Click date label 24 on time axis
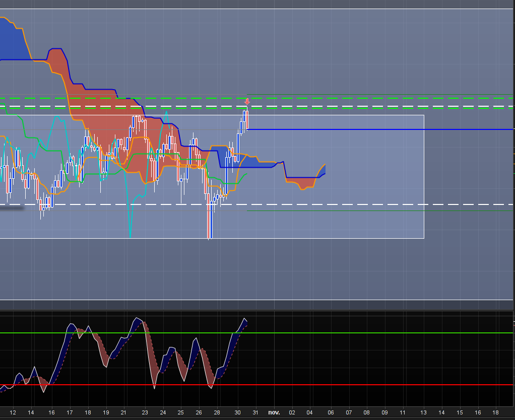This screenshot has width=515, height=420. click(163, 412)
